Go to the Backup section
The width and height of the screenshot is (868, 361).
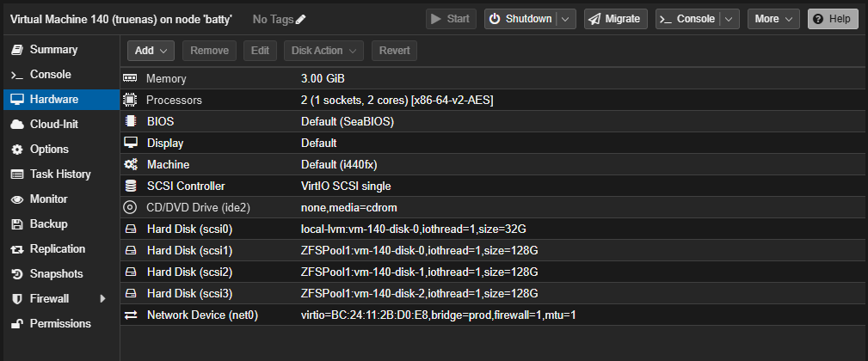(50, 224)
